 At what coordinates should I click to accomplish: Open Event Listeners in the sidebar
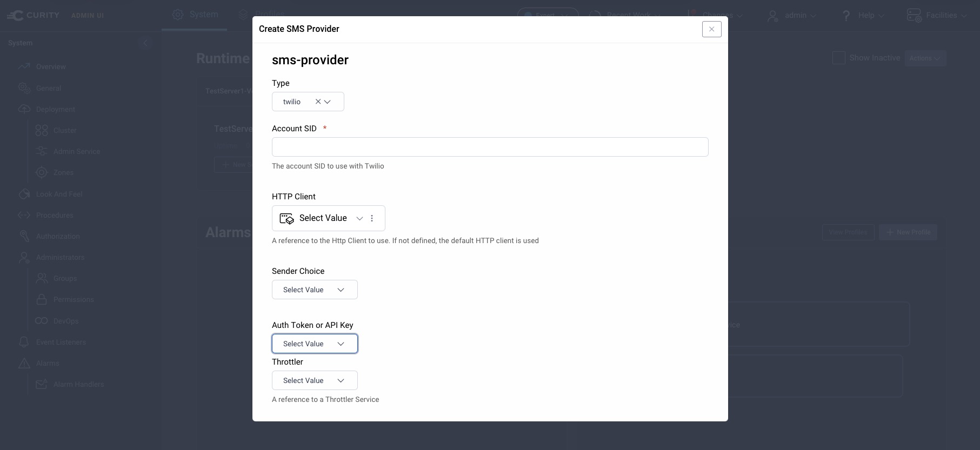pos(61,342)
